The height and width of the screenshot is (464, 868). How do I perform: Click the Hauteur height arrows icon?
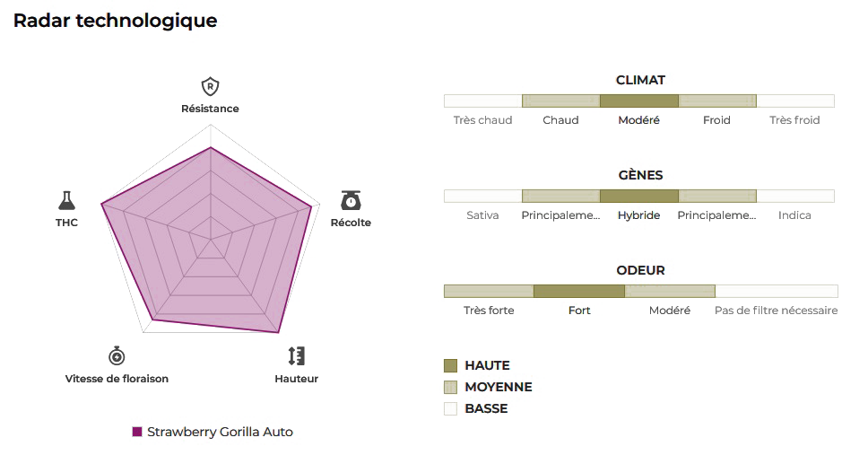[x=296, y=355]
